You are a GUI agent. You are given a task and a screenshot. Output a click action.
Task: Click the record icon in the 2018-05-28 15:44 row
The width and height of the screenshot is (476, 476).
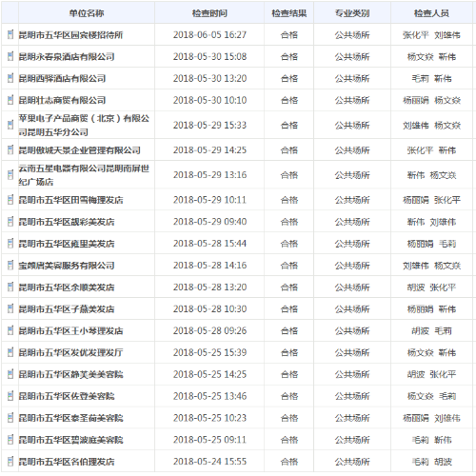pyautogui.click(x=10, y=243)
